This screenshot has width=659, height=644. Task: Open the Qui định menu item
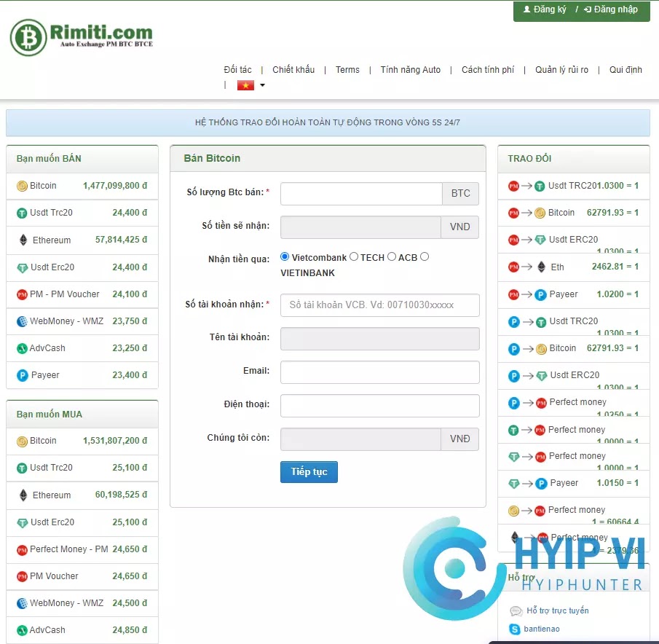point(626,70)
